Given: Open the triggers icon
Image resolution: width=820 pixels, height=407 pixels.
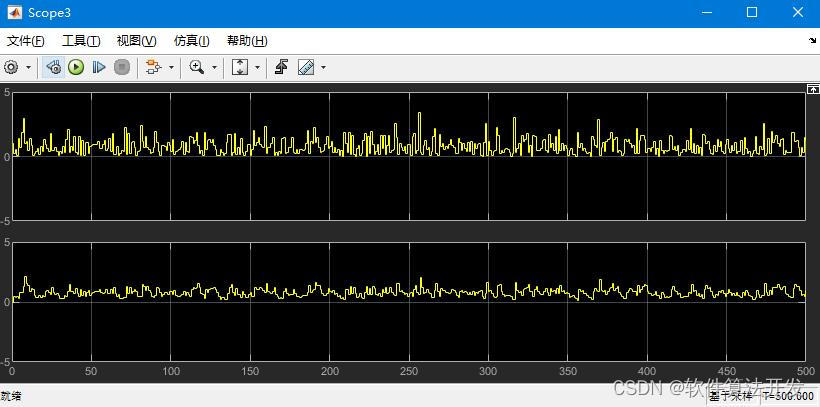Looking at the screenshot, I should [x=282, y=67].
